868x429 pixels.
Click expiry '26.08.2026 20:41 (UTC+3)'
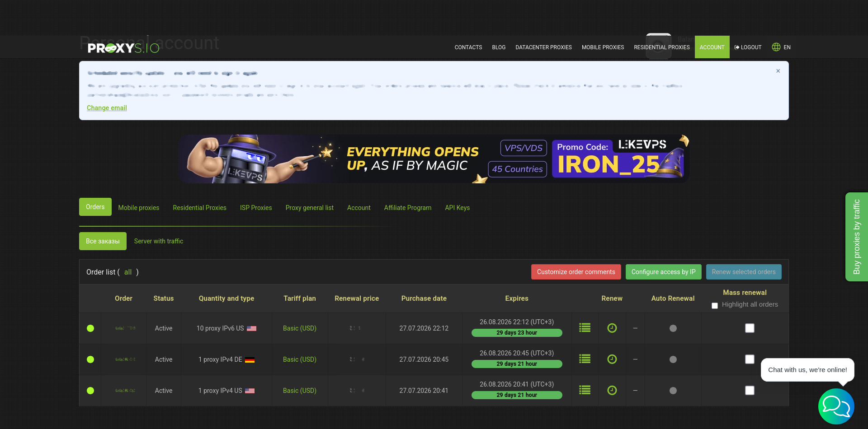click(517, 384)
